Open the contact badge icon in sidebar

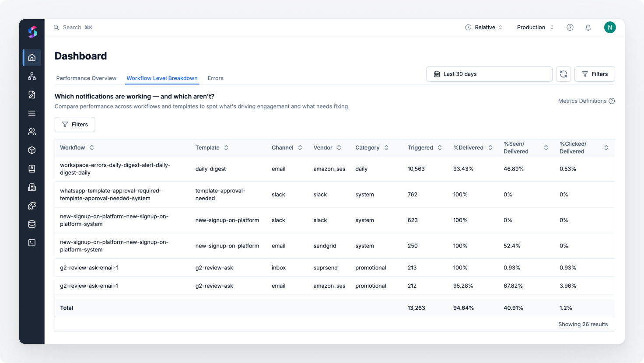click(32, 169)
